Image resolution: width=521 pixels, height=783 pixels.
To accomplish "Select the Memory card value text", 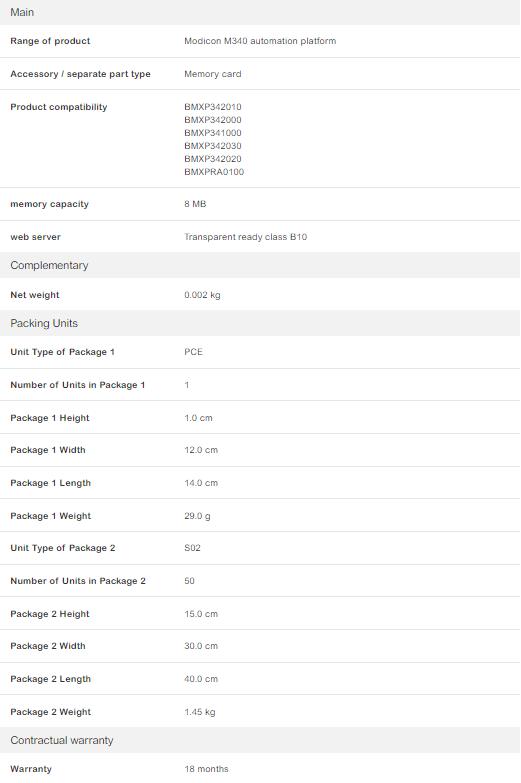I will click(213, 74).
